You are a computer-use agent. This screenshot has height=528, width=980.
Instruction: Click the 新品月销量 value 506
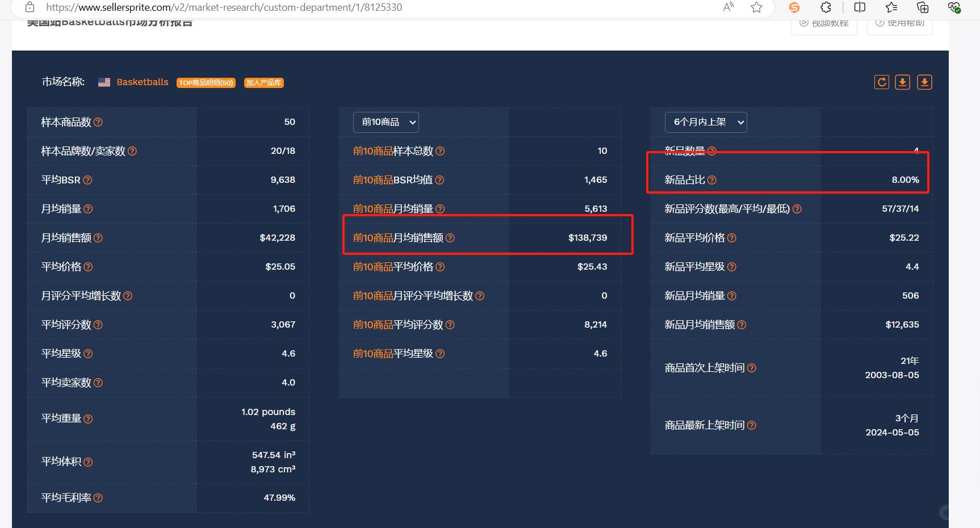(910, 296)
